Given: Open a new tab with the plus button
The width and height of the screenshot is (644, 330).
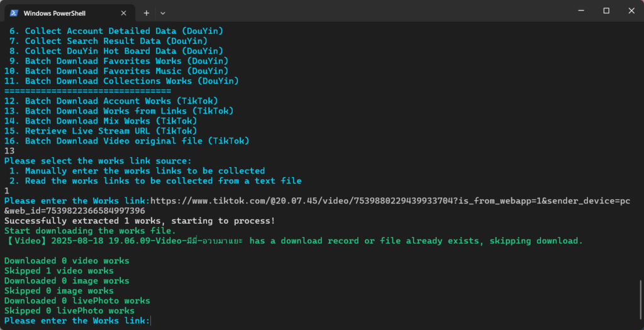Looking at the screenshot, I should 146,13.
